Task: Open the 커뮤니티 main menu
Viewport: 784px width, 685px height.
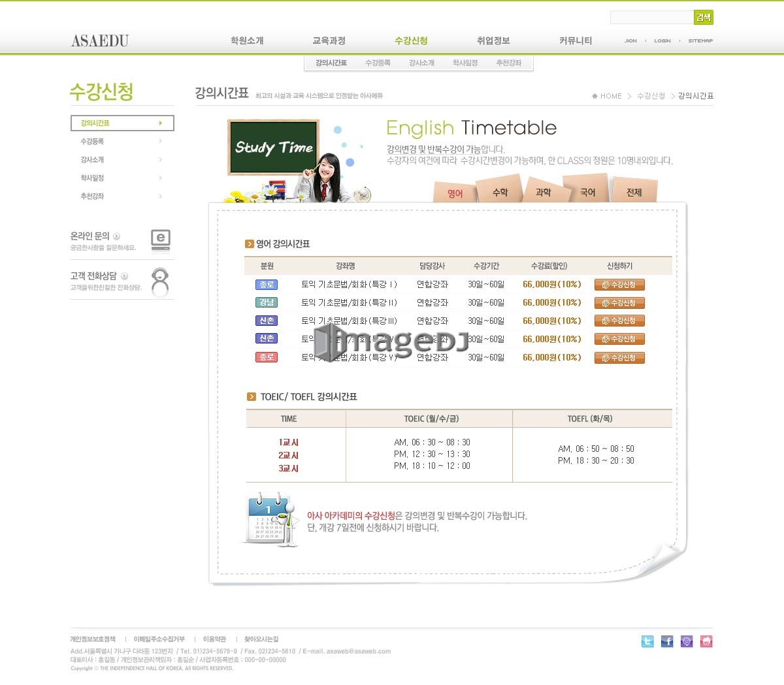Action: pos(576,40)
